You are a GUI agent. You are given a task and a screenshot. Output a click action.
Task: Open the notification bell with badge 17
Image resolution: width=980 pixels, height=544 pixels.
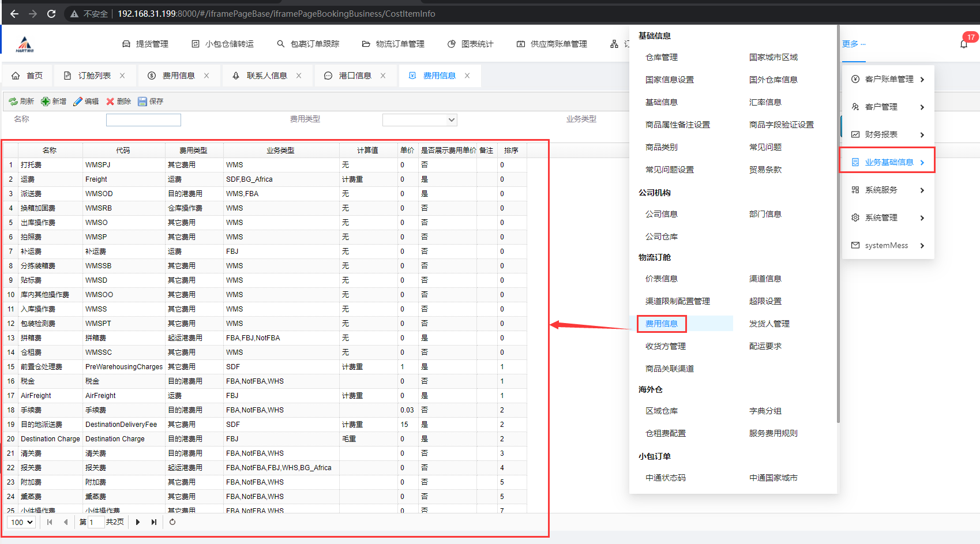pyautogui.click(x=964, y=44)
